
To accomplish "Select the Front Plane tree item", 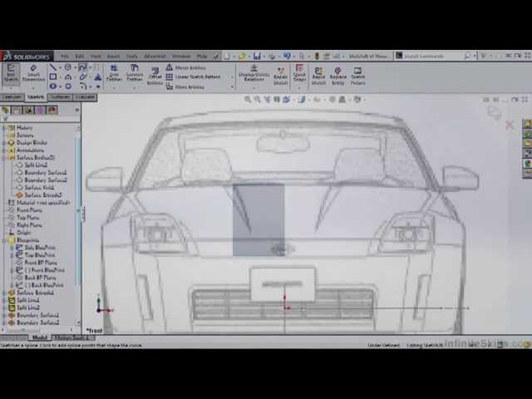I will tap(25, 210).
